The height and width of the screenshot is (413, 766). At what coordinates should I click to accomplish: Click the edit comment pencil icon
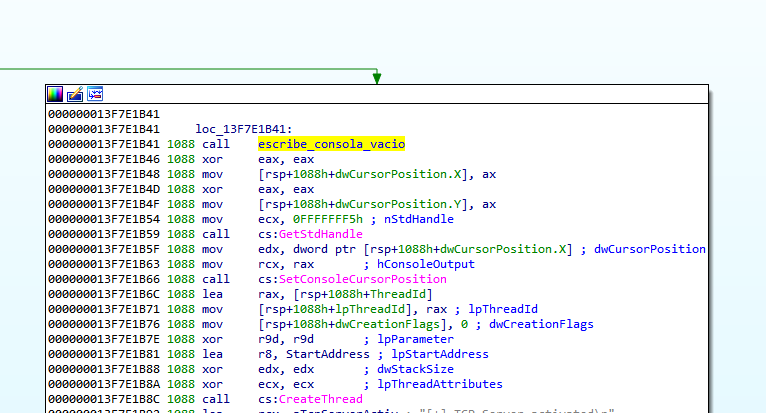pos(75,94)
